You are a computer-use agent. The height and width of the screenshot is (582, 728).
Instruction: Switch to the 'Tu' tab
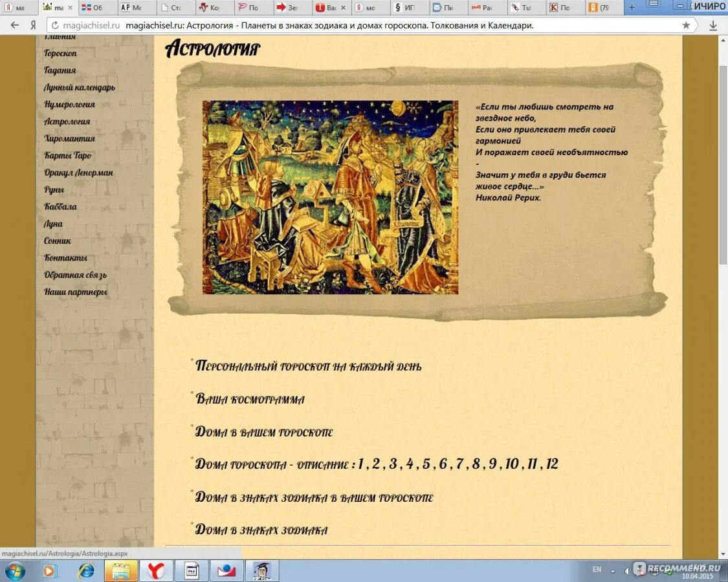(x=525, y=7)
